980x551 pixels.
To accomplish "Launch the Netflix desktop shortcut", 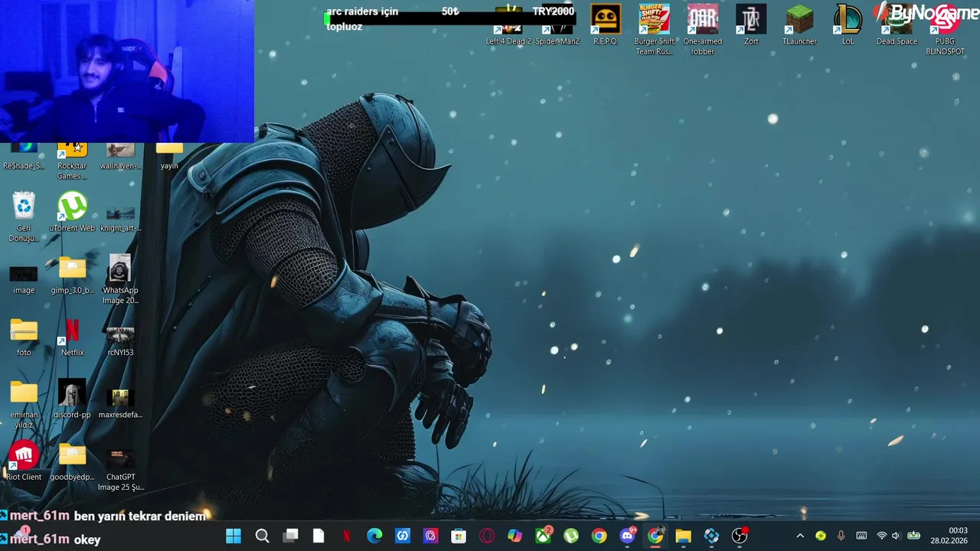I will coord(72,337).
